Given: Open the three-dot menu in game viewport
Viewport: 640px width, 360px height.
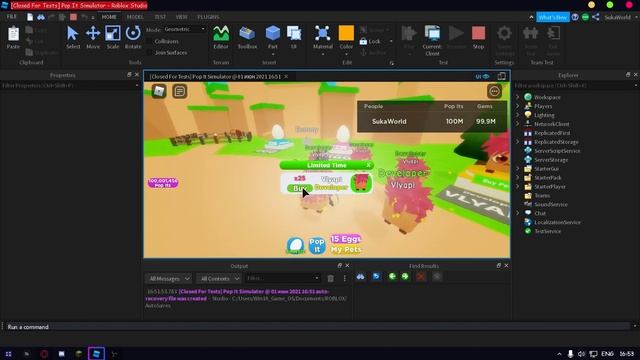Looking at the screenshot, I should [494, 91].
